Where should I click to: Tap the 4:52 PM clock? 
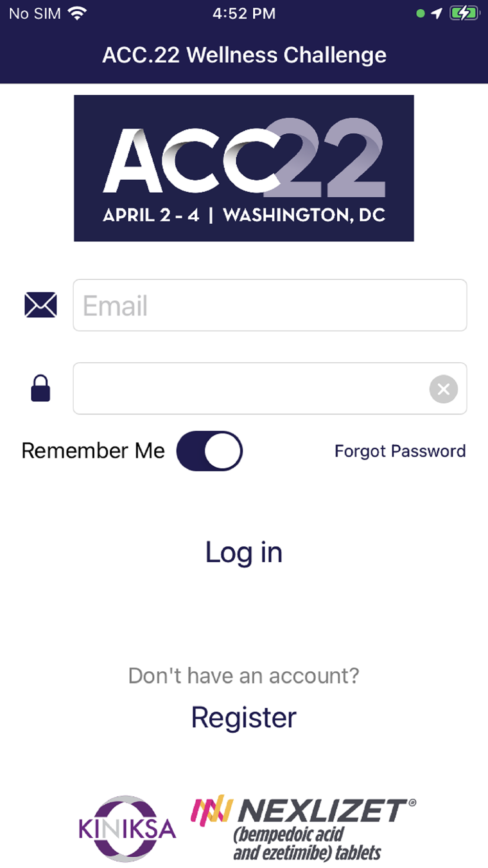pos(244,13)
